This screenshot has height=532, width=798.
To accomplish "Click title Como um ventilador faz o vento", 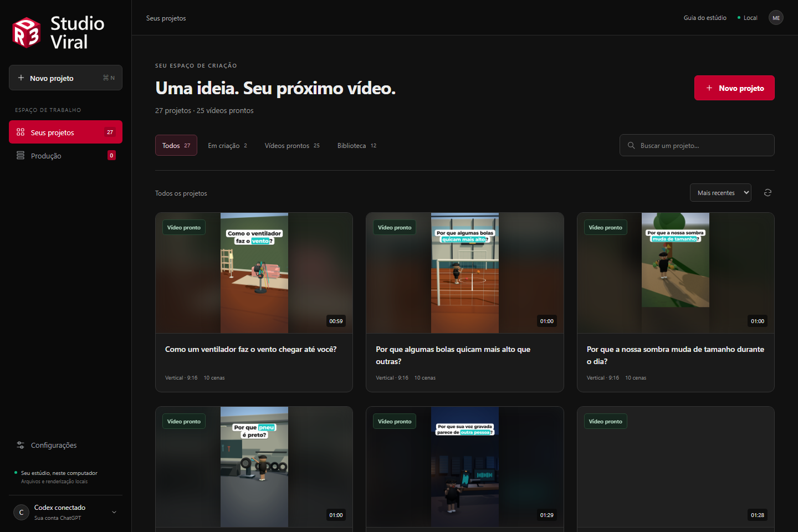I will (250, 349).
